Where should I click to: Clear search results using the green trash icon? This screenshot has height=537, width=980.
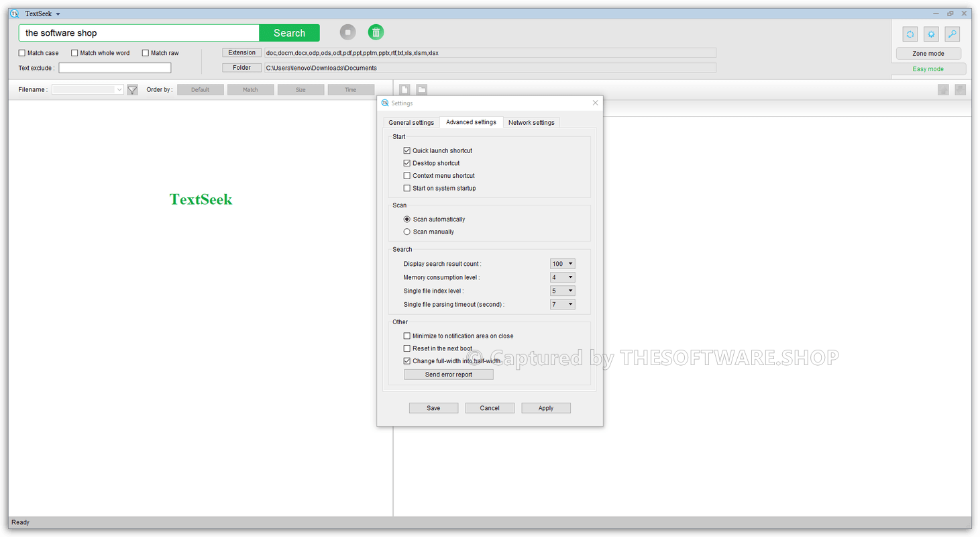pos(376,32)
